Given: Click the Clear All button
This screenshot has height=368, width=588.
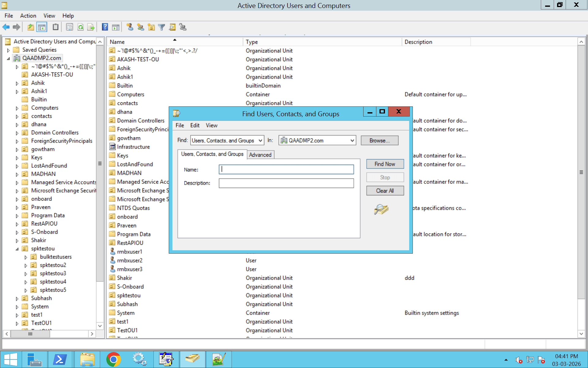Looking at the screenshot, I should (x=385, y=190).
